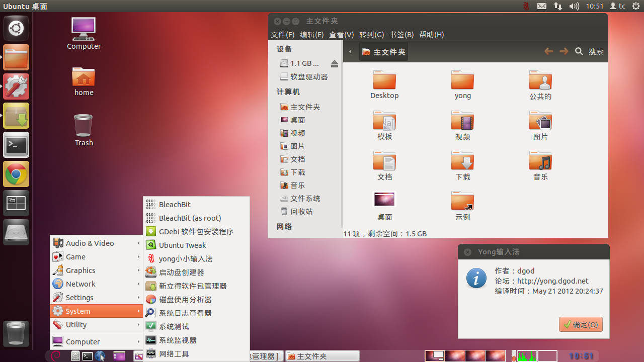This screenshot has height=362, width=644.
Task: Select 文件系统 in sidebar
Action: click(x=305, y=198)
